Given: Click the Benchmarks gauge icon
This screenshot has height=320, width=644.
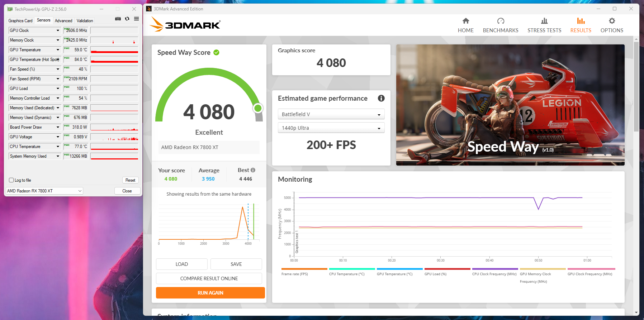Looking at the screenshot, I should tap(501, 21).
